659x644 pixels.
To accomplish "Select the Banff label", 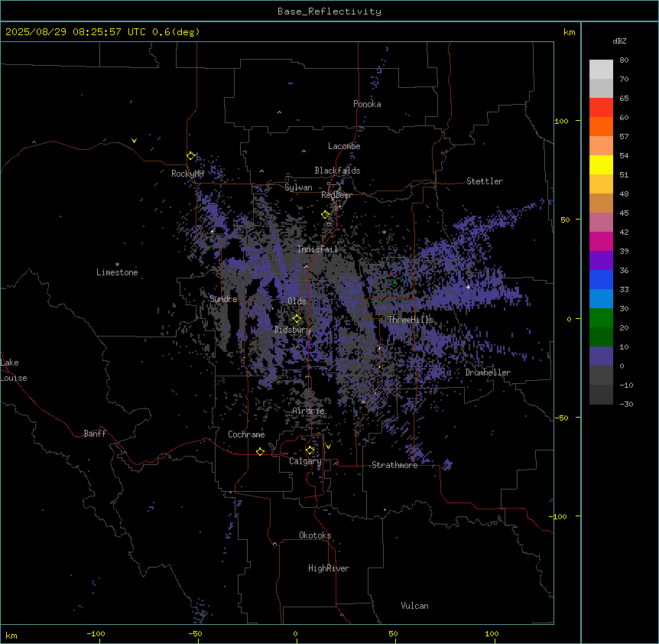I will pyautogui.click(x=95, y=434).
